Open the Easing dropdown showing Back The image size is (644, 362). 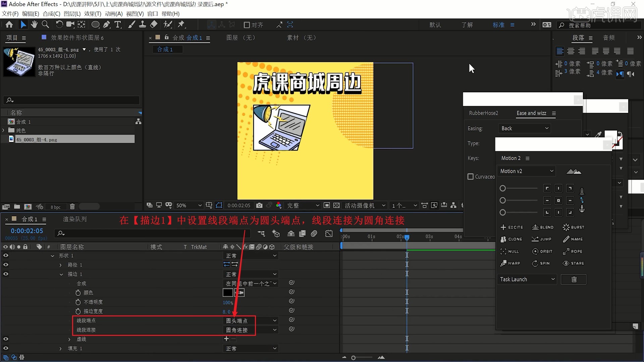click(525, 128)
